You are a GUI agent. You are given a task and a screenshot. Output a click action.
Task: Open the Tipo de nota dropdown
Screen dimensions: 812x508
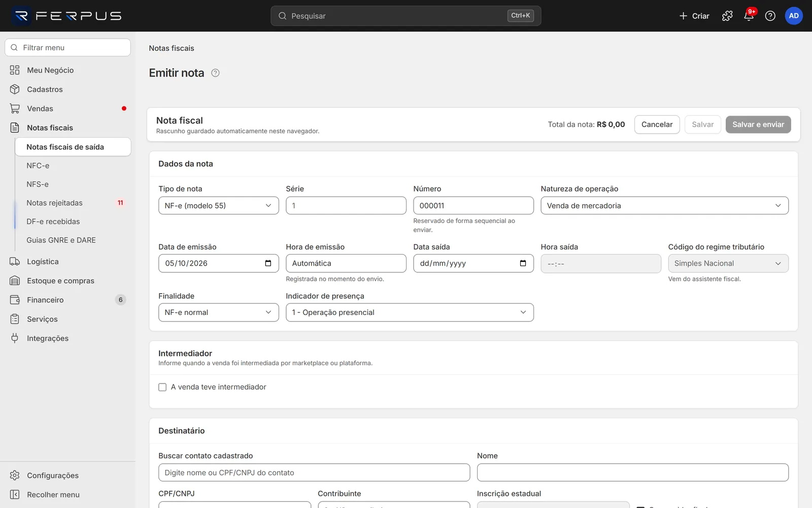[x=219, y=206]
